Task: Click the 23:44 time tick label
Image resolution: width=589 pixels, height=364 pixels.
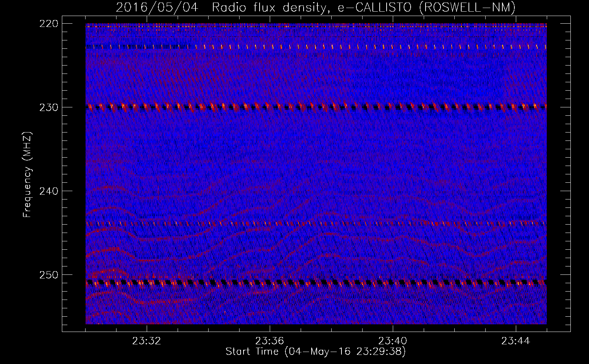Action: [x=515, y=341]
